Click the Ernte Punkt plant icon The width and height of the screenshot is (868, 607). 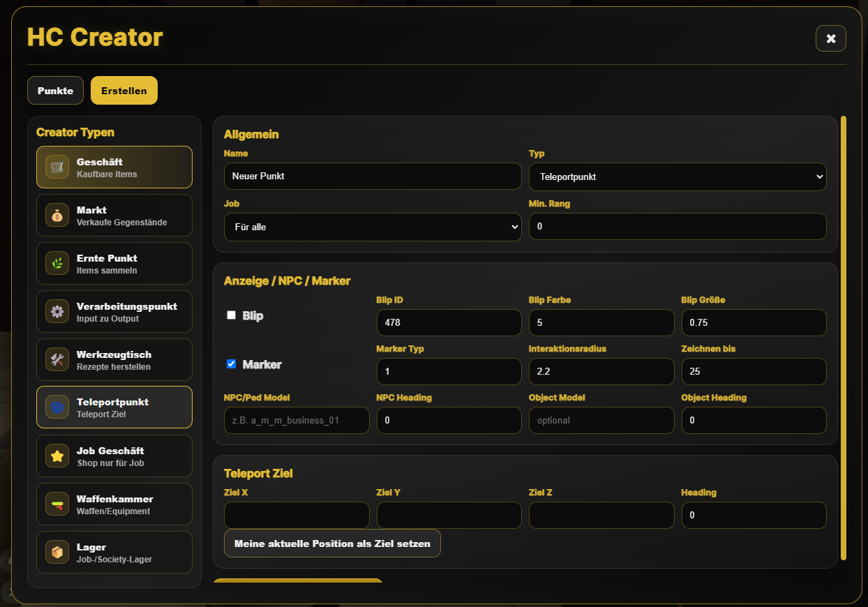(x=57, y=263)
